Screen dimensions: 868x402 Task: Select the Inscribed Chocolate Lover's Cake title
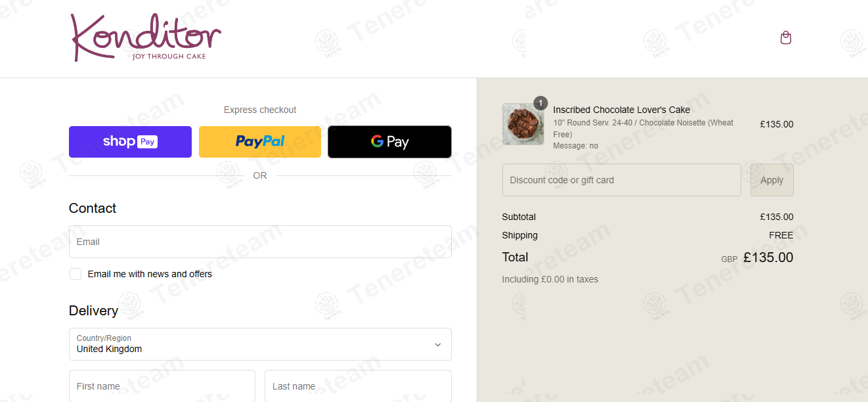[622, 110]
